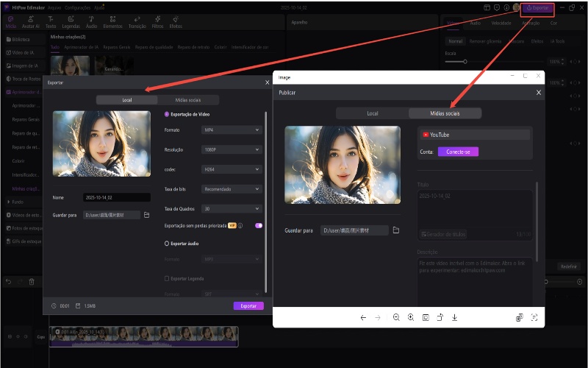Open the Transição tool
The width and height of the screenshot is (588, 368).
(x=137, y=22)
